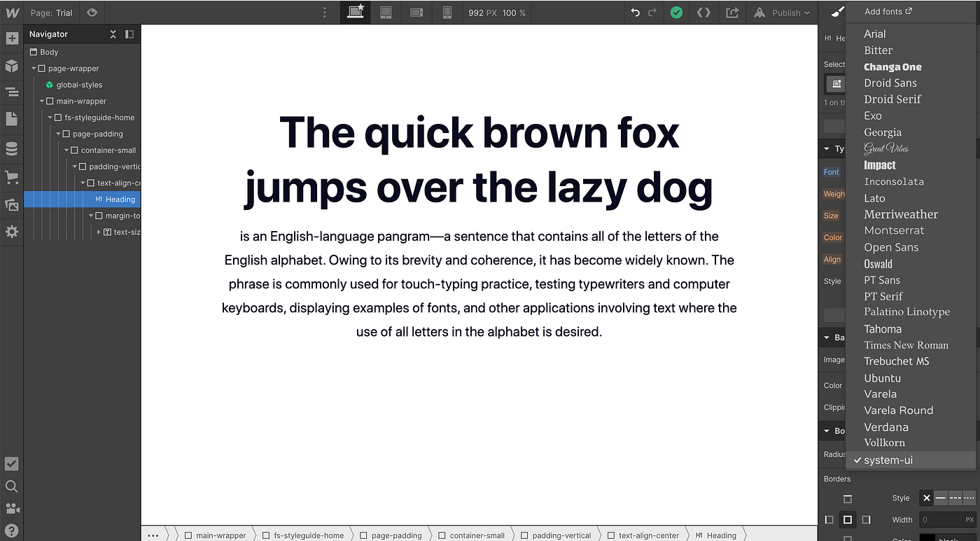Image resolution: width=980 pixels, height=541 pixels.
Task: Select all border sides center icon
Action: coord(848,520)
